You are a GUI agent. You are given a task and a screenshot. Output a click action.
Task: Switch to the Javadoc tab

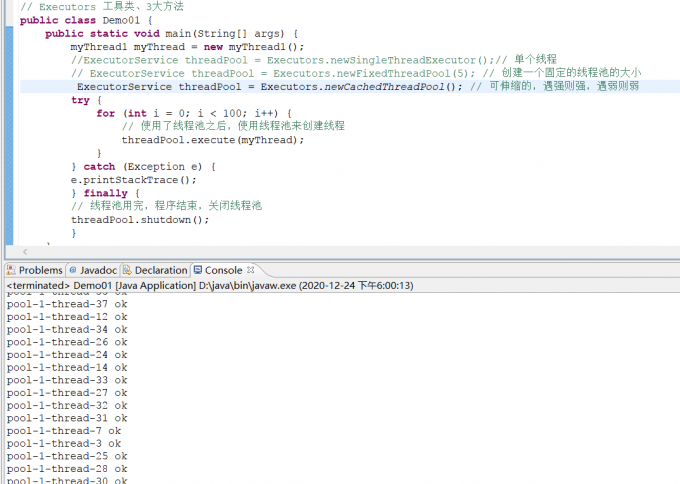97,270
